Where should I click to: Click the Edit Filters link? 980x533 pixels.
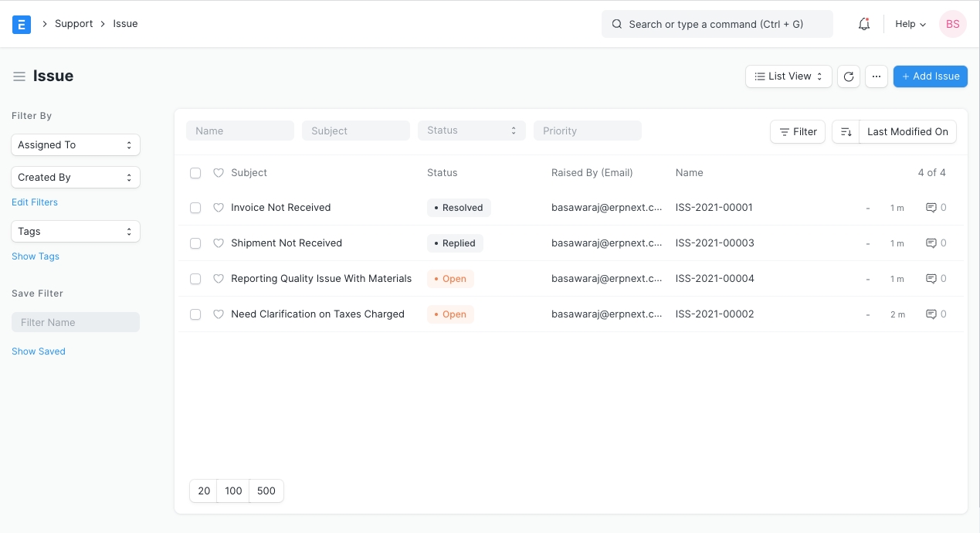tap(35, 202)
